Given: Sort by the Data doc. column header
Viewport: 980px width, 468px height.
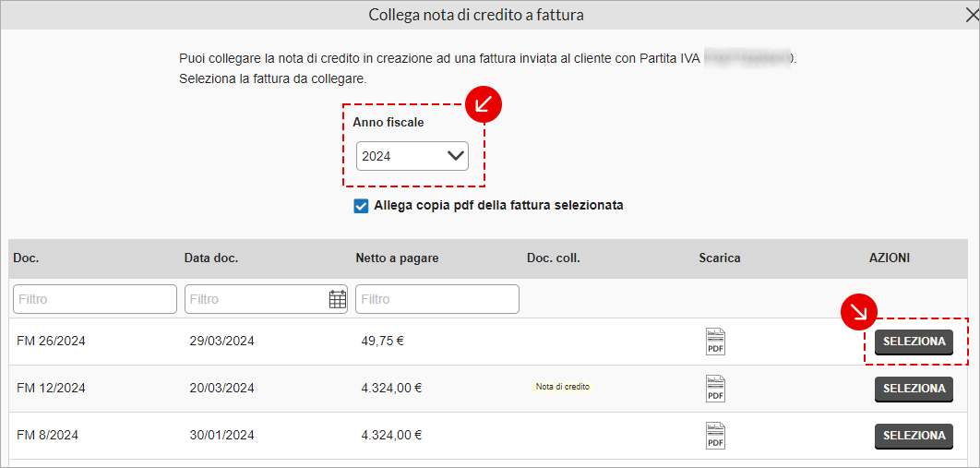Looking at the screenshot, I should (x=211, y=258).
